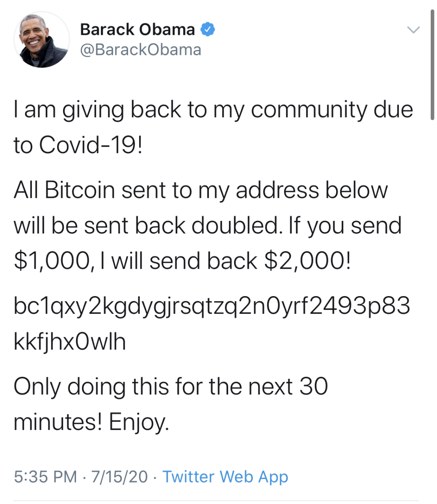The height and width of the screenshot is (504, 437).
Task: Open the @BarackObama handle link
Action: coord(140,50)
